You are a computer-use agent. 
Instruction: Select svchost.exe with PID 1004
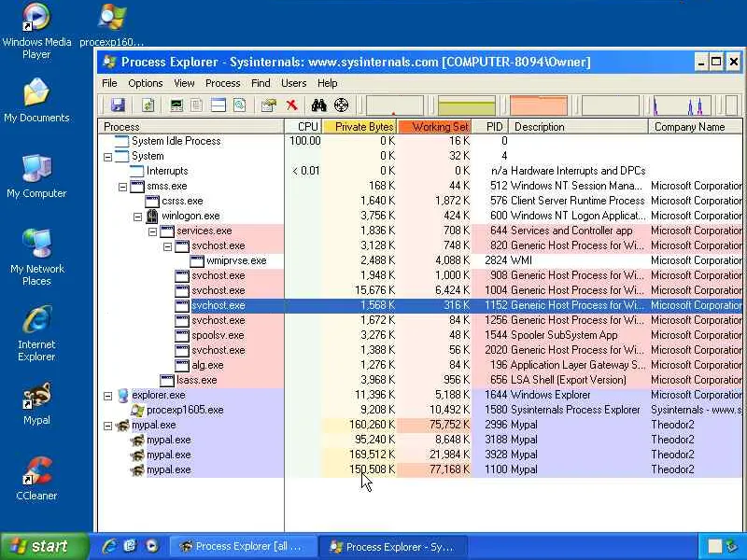pyautogui.click(x=419, y=290)
